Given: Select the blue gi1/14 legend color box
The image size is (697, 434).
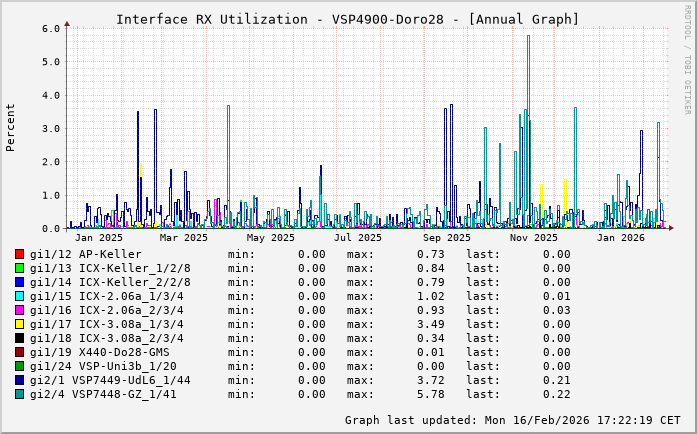Looking at the screenshot, I should [19, 282].
